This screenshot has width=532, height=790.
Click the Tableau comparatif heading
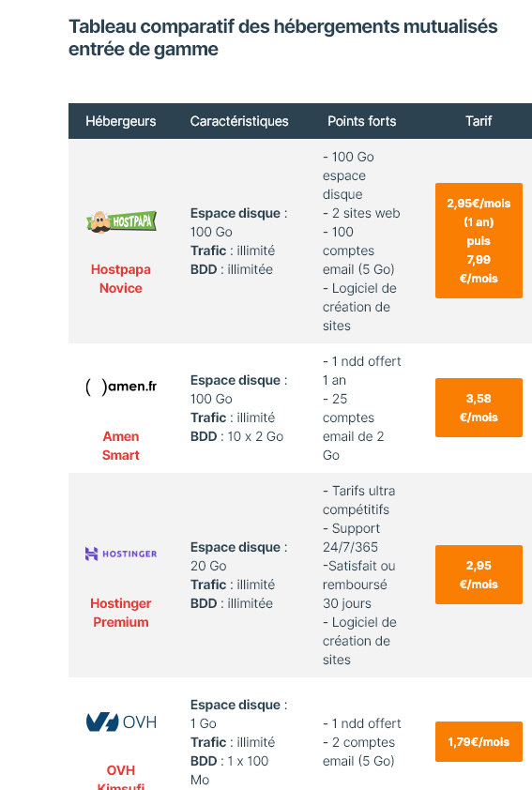pyautogui.click(x=283, y=38)
